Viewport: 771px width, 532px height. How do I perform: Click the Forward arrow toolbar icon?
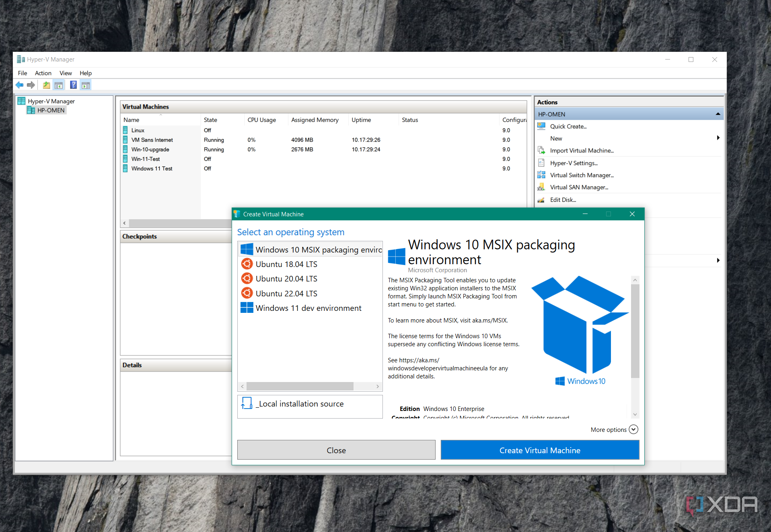click(x=31, y=85)
